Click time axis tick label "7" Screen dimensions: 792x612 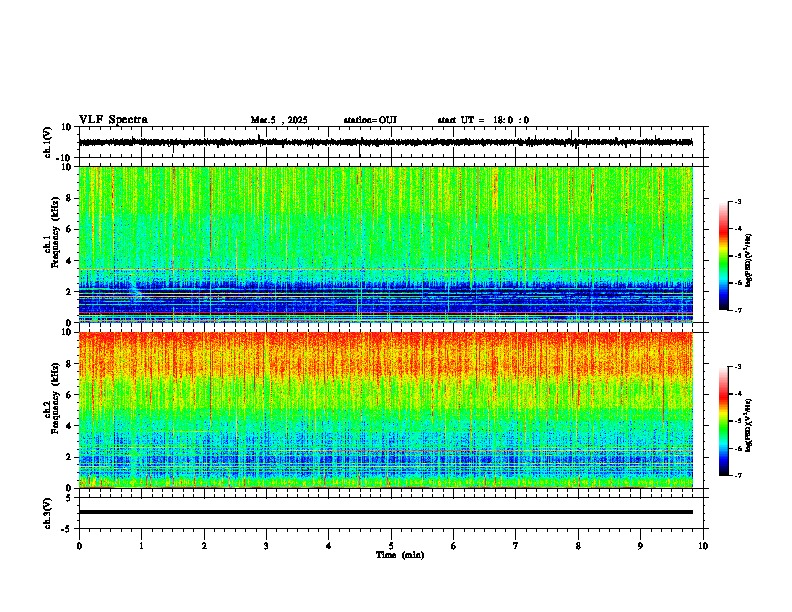coord(516,546)
